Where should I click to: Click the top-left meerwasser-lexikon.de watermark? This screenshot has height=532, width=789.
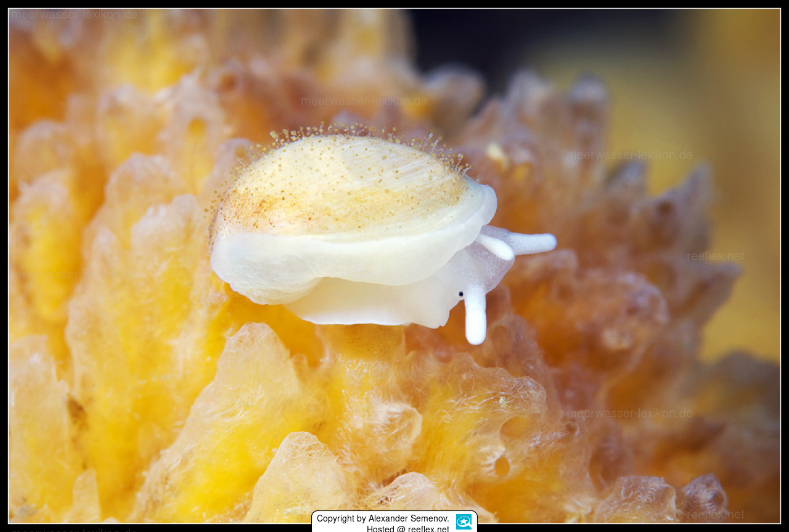click(74, 14)
